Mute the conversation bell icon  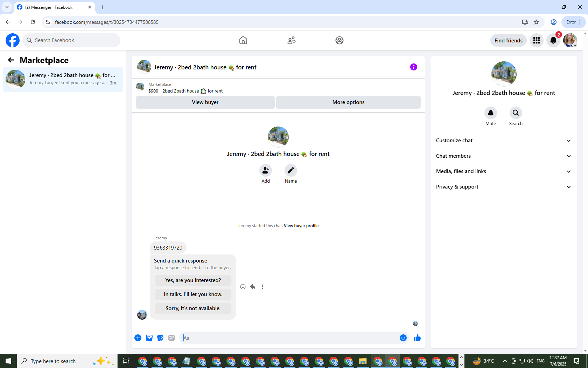click(491, 113)
